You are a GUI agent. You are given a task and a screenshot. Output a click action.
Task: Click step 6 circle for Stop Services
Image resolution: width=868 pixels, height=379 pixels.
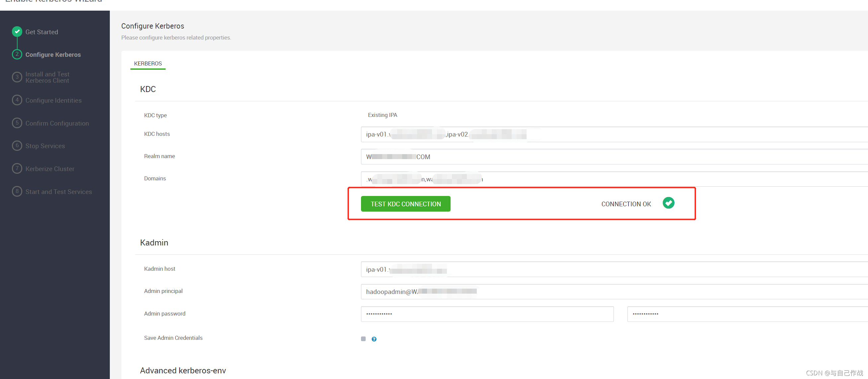pyautogui.click(x=17, y=146)
